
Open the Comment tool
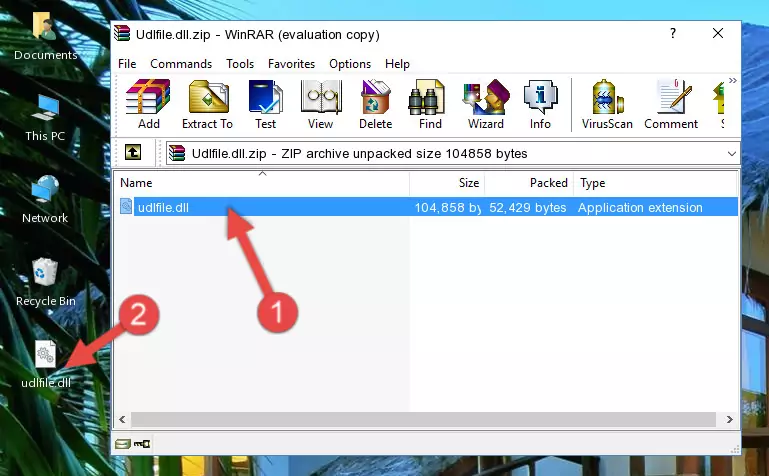tap(671, 104)
